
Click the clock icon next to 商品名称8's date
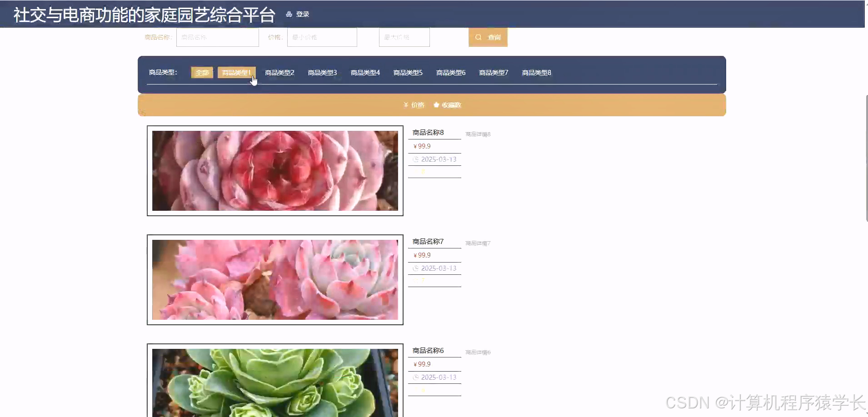click(416, 159)
